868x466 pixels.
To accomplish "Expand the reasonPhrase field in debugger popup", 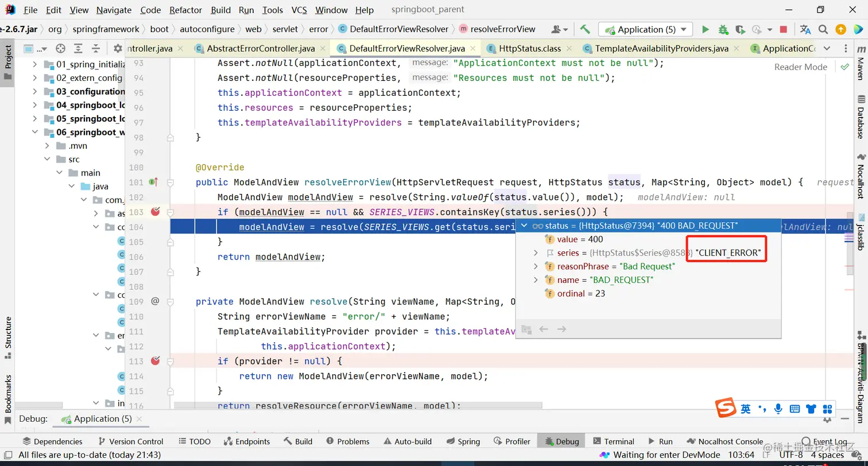I will tap(536, 266).
